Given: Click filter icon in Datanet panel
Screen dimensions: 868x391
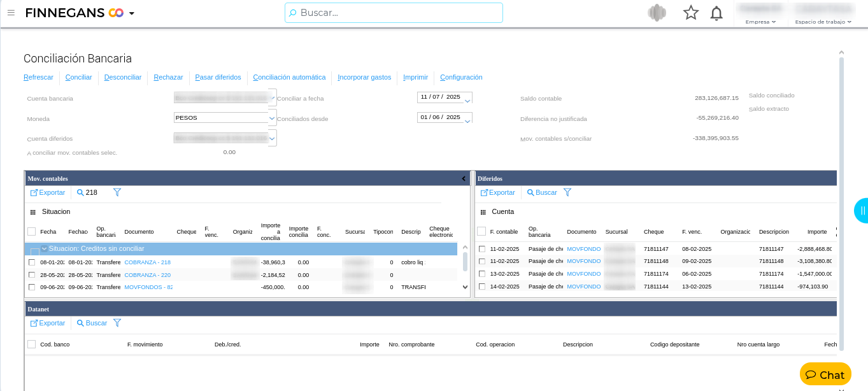Looking at the screenshot, I should (x=117, y=323).
